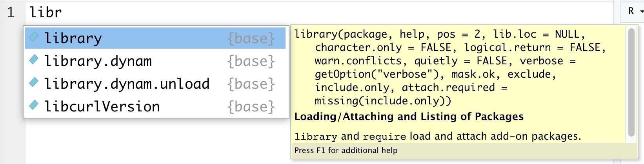Click the help tooltip's vertical scrollbar
Viewport: 644px width, 164px height.
631,82
